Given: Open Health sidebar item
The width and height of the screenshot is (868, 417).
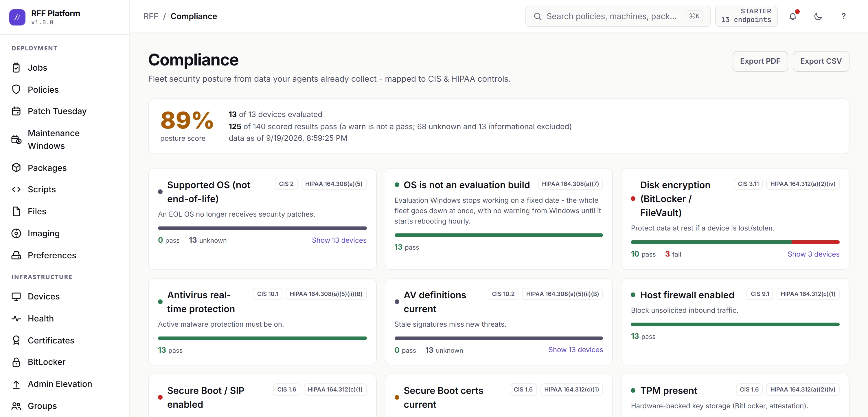Looking at the screenshot, I should coord(64,319).
